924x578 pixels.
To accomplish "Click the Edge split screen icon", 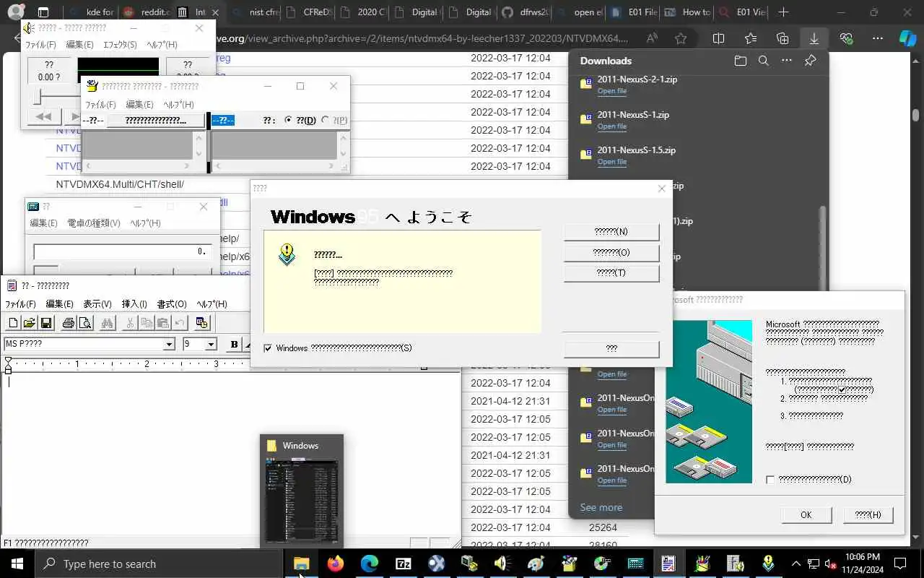I will point(718,38).
